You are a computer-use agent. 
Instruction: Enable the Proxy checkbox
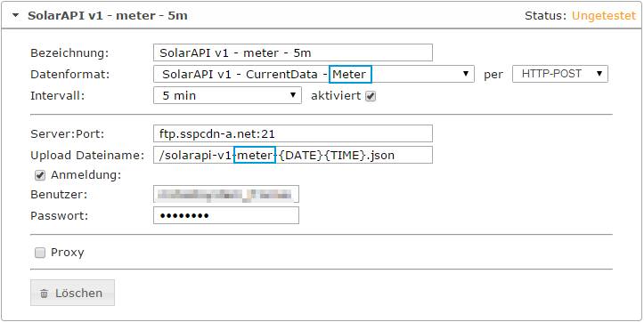tap(40, 254)
